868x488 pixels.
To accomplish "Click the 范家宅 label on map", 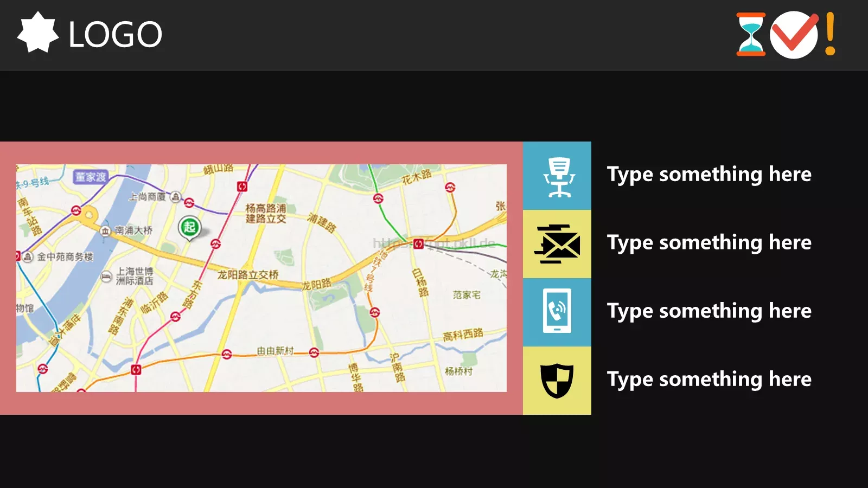I will tap(467, 295).
